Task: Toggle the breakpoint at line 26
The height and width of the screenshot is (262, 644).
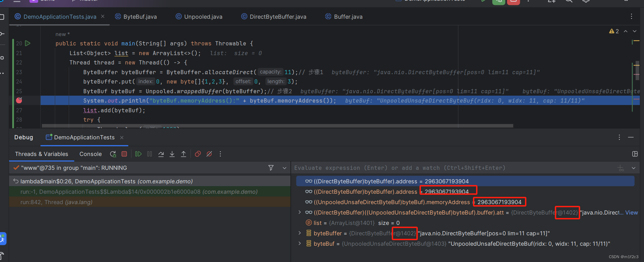Action: click(x=19, y=101)
